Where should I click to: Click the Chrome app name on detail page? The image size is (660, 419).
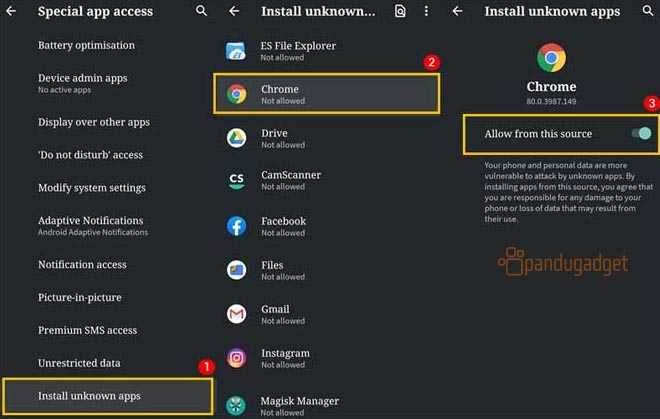[551, 86]
